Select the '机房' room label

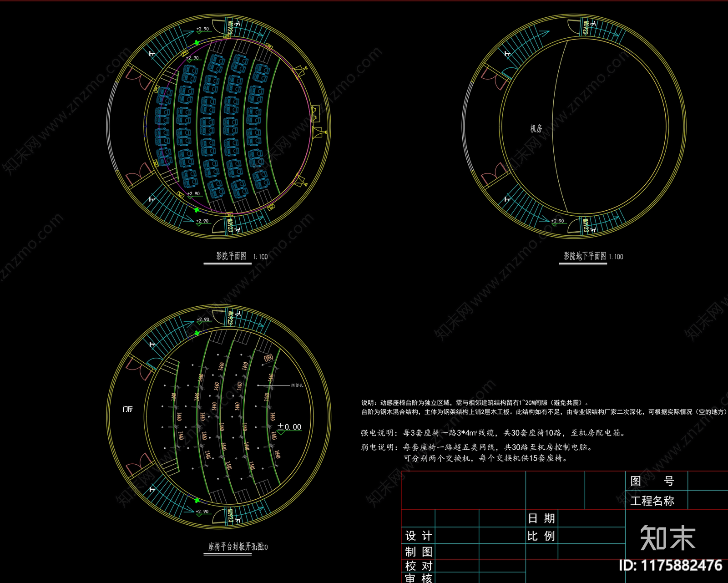click(536, 129)
